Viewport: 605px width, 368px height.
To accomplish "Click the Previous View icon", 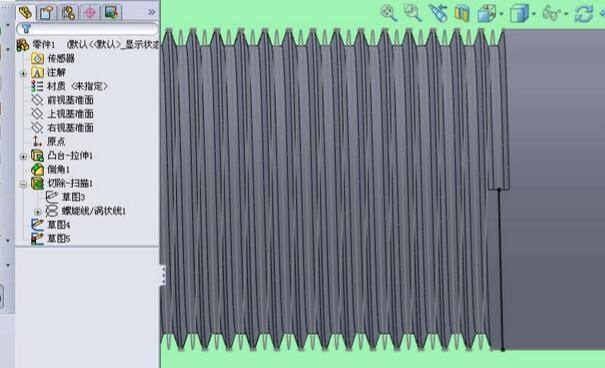I will 438,13.
